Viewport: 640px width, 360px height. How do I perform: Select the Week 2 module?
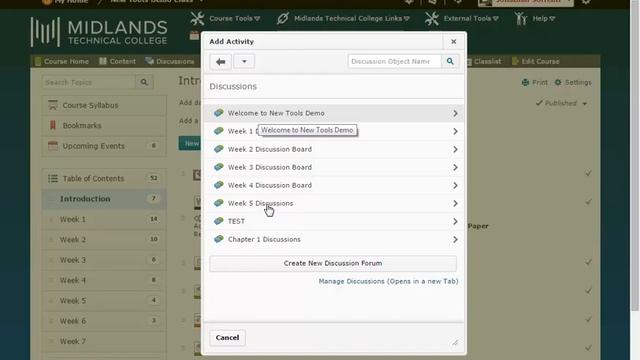104,240
